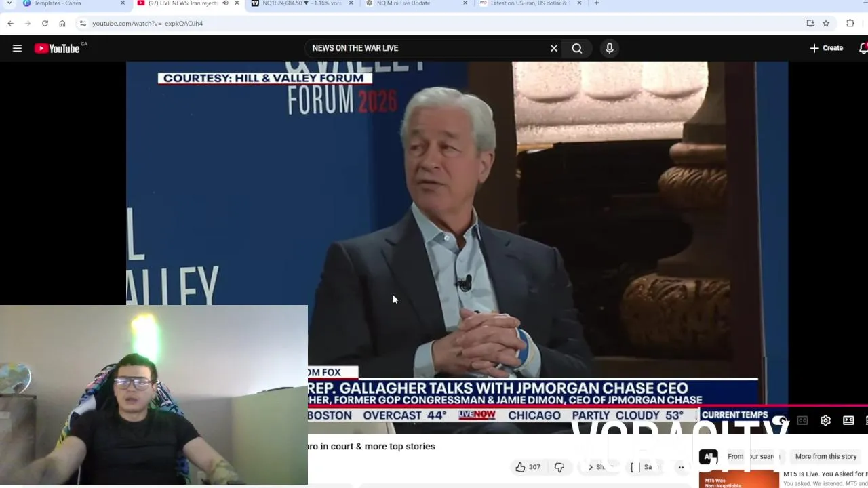Viewport: 868px width, 488px height.
Task: Focus the YouTube search field
Action: 427,48
